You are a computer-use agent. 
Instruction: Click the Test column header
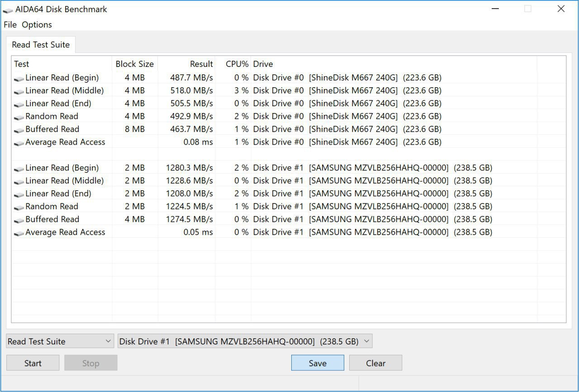62,64
